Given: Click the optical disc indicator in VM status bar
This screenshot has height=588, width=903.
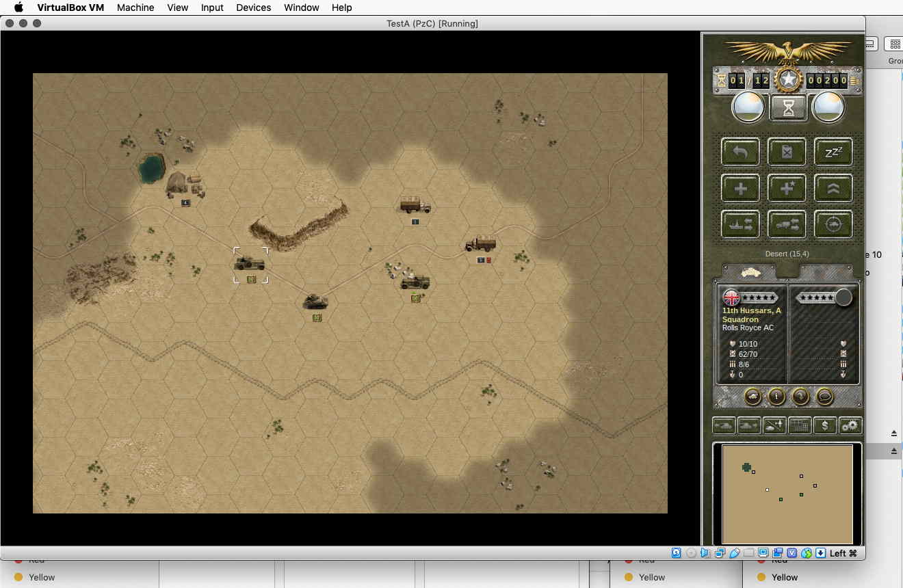Looking at the screenshot, I should tap(691, 553).
